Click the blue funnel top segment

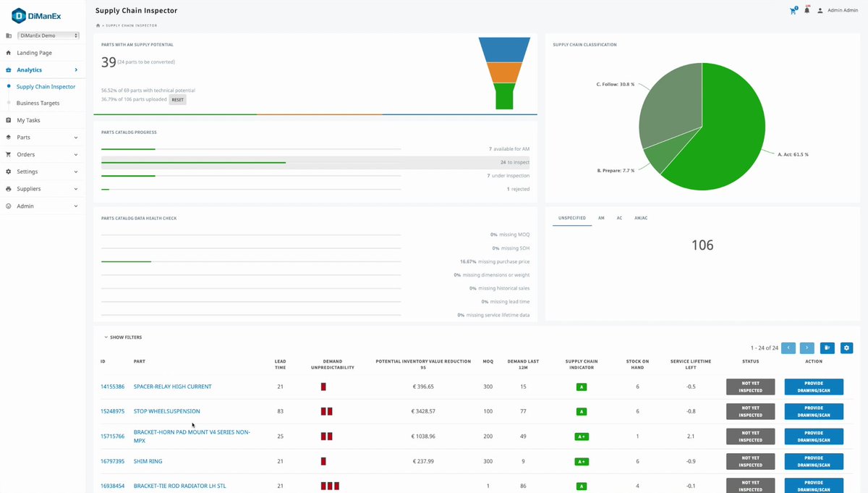coord(505,49)
